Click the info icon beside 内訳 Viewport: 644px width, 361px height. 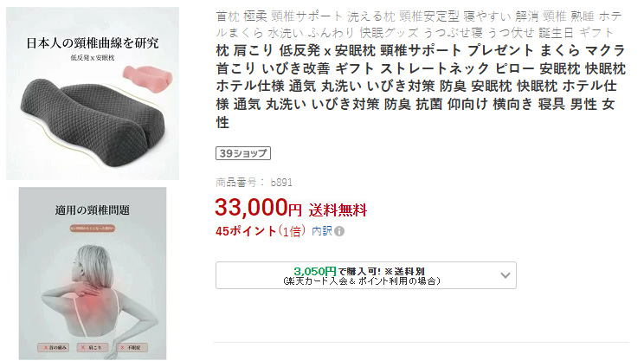coord(339,231)
